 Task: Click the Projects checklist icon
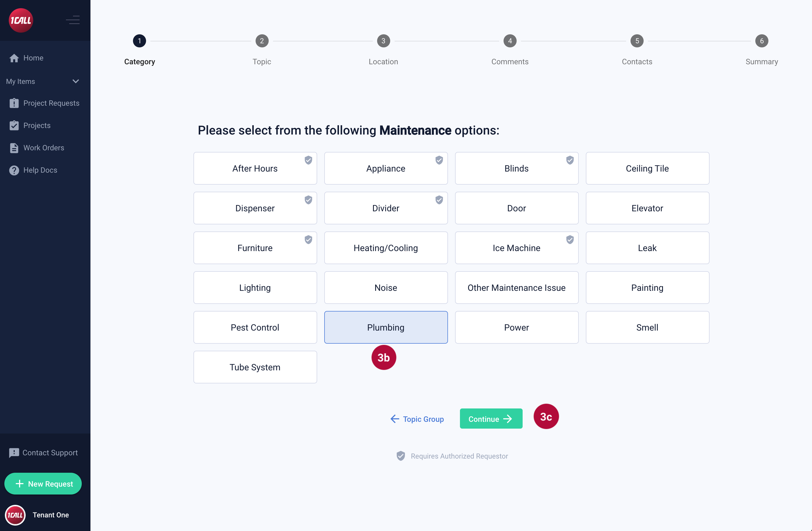(x=14, y=126)
